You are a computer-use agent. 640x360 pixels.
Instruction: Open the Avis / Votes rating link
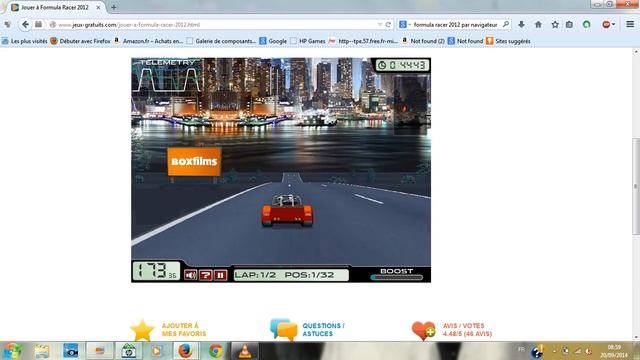[467, 330]
